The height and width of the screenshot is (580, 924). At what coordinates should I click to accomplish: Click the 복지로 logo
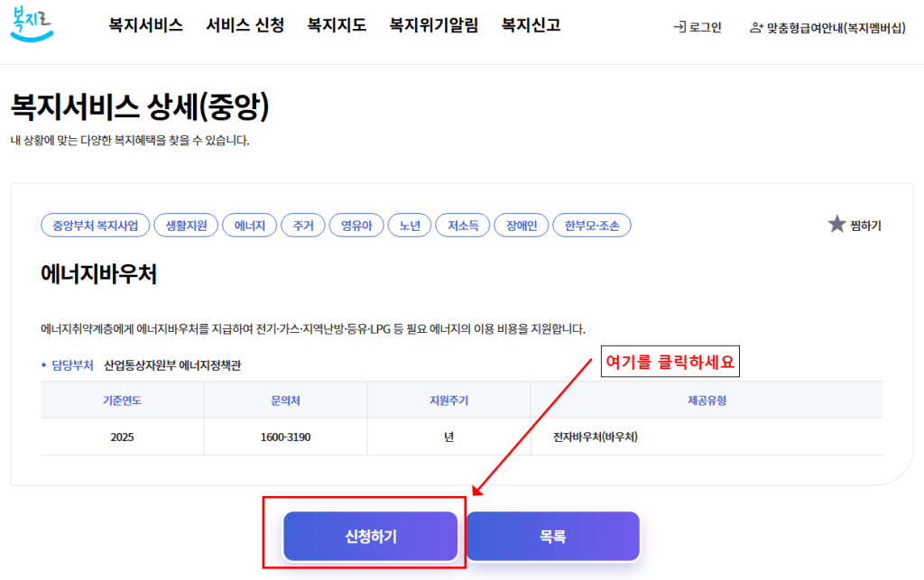32,23
